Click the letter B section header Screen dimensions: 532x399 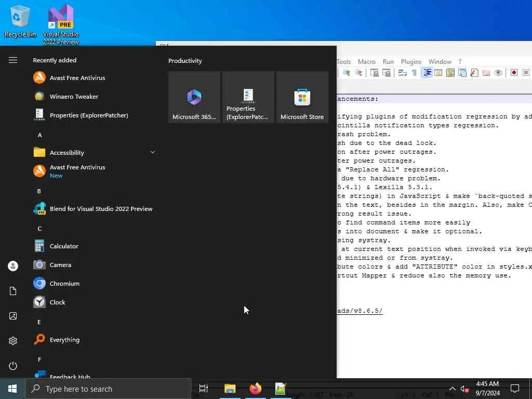click(x=39, y=191)
